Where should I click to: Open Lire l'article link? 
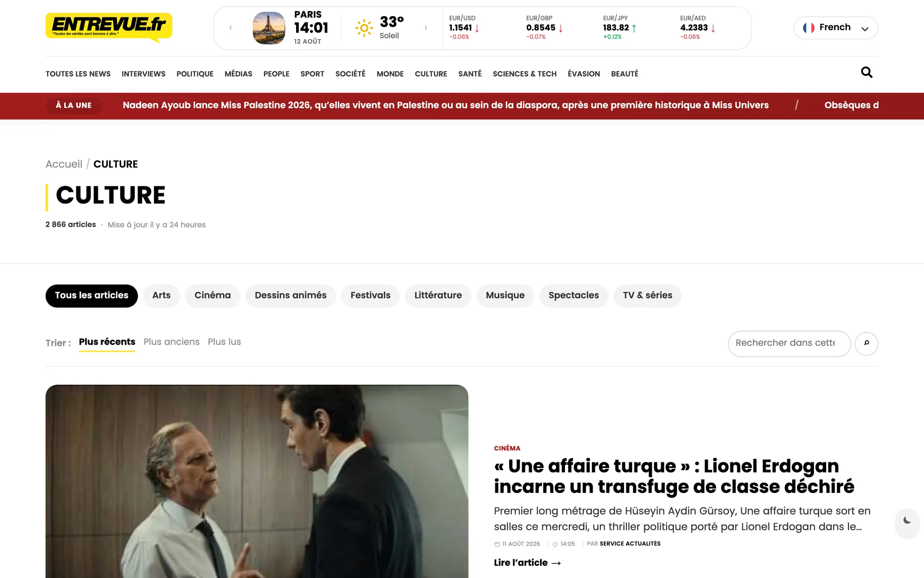pyautogui.click(x=527, y=563)
